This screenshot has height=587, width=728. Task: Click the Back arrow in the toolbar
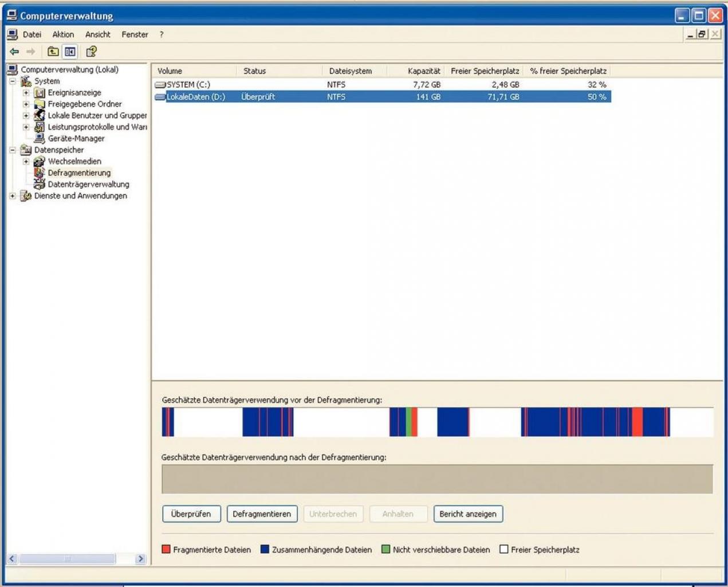(x=14, y=52)
